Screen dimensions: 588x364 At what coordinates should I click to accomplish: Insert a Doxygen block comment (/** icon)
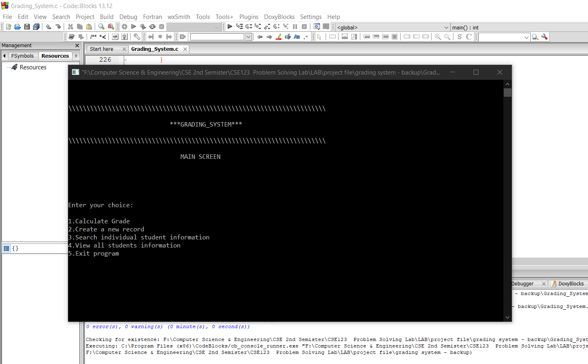[93, 37]
